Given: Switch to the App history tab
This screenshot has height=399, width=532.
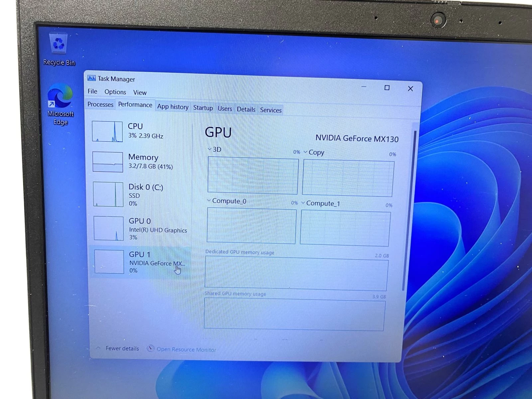Looking at the screenshot, I should pyautogui.click(x=173, y=107).
